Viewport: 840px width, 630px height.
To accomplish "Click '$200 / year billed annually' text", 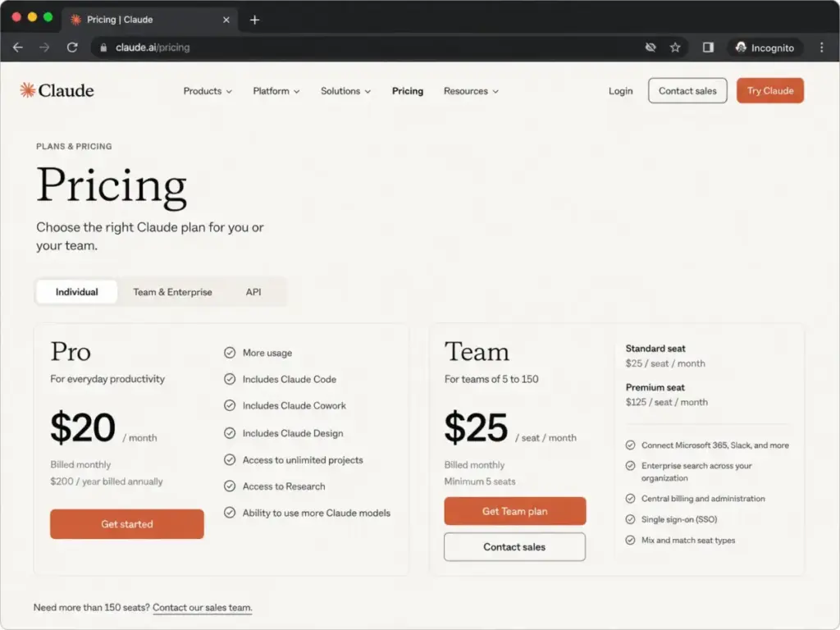I will (107, 482).
